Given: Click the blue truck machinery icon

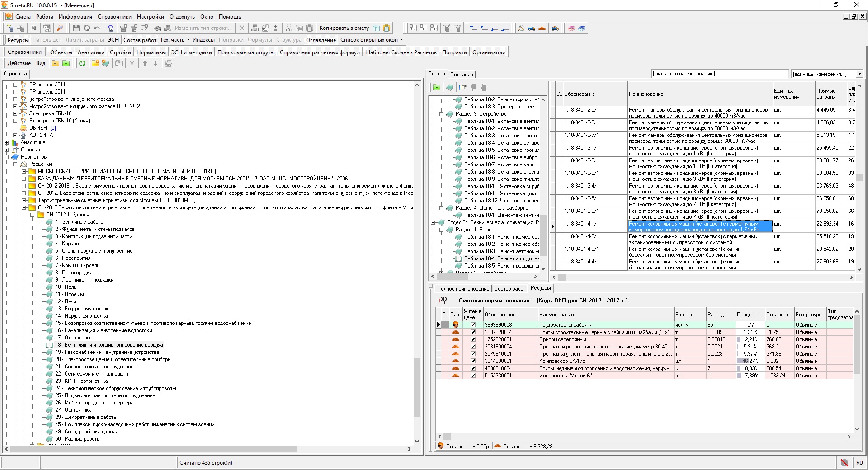Looking at the screenshot, I should (532, 28).
